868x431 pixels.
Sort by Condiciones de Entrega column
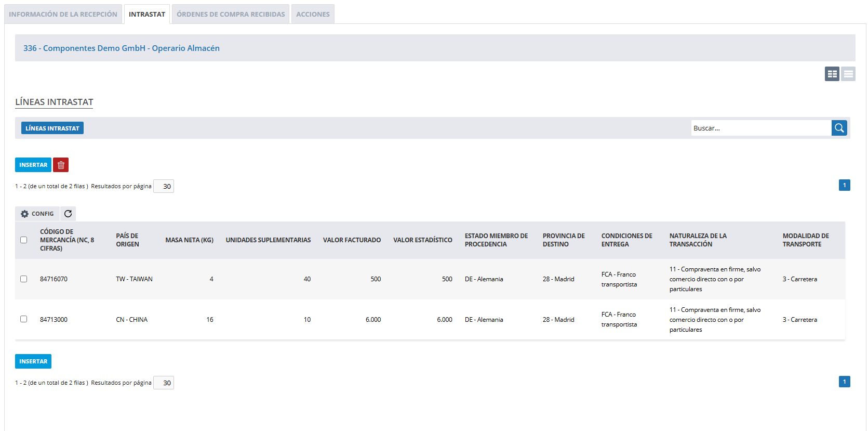[627, 240]
